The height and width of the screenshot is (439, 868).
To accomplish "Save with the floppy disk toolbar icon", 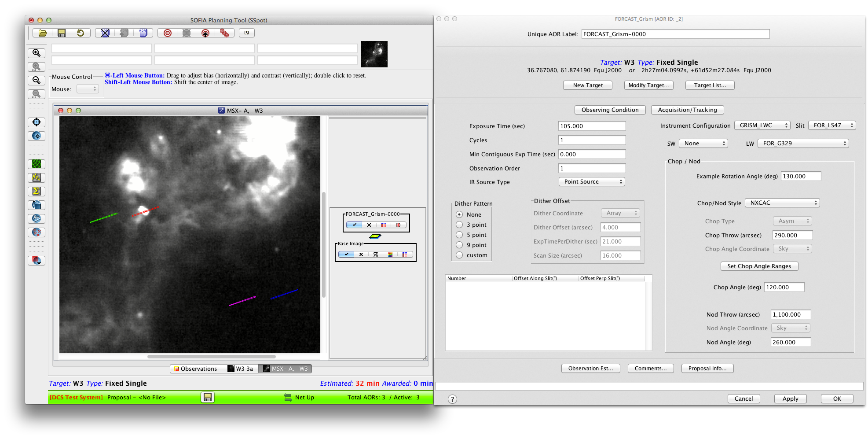I will [62, 33].
